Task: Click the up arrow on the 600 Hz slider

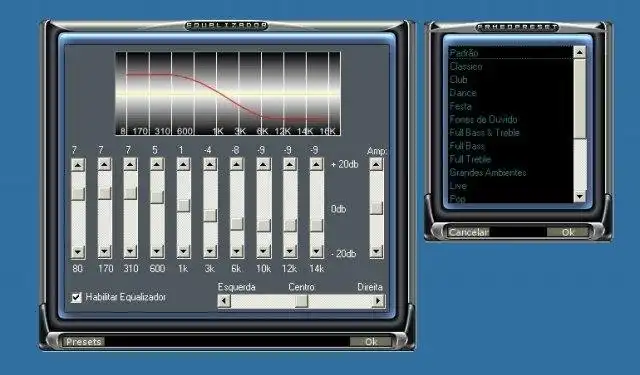Action: coord(157,165)
